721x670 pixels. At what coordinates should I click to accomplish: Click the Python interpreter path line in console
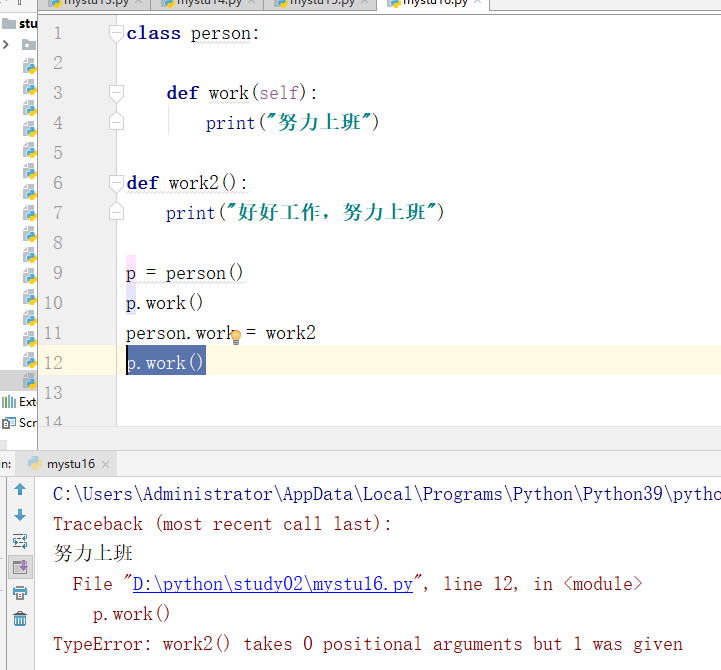387,494
